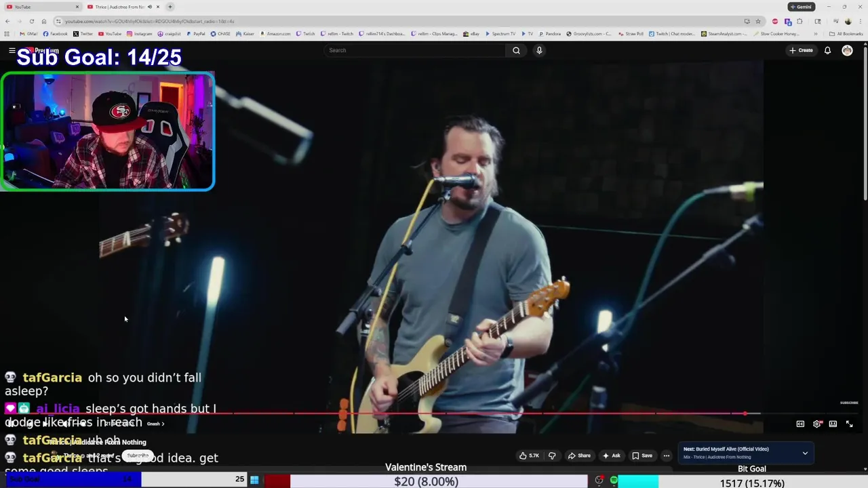Screen dimensions: 868x488
Task: Open Spectrum TV bookmark
Action: 500,33
